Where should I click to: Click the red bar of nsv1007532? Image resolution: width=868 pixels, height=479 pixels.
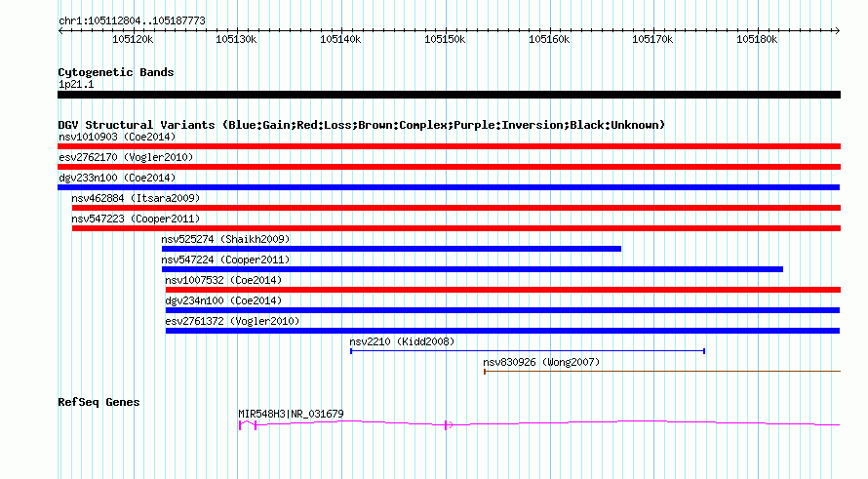coord(503,290)
